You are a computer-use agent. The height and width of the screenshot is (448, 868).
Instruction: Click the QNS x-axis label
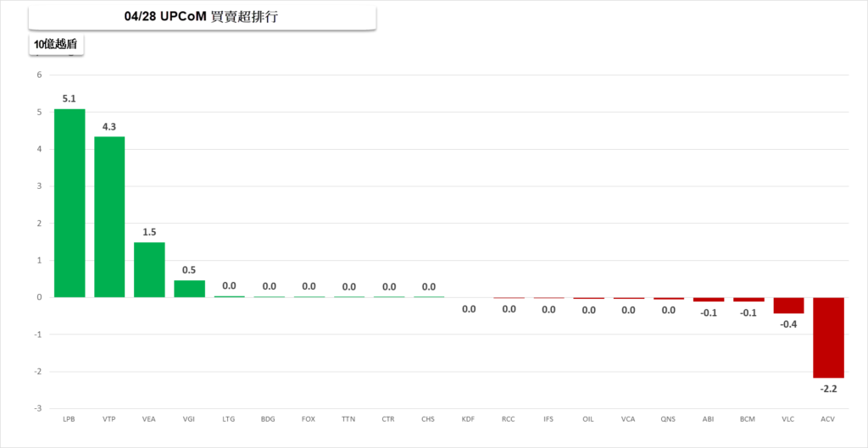coord(668,418)
